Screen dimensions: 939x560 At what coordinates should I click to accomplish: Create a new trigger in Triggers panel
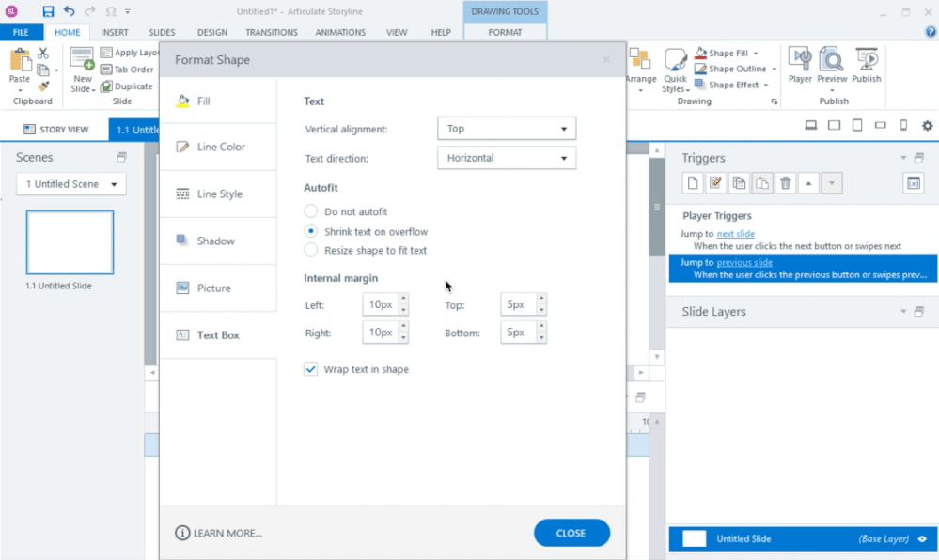click(692, 183)
